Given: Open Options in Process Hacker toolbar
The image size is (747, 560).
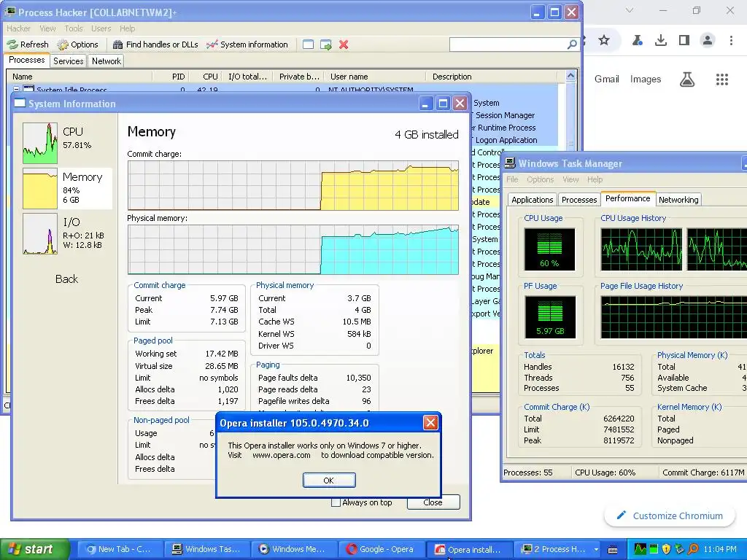Looking at the screenshot, I should pyautogui.click(x=77, y=44).
